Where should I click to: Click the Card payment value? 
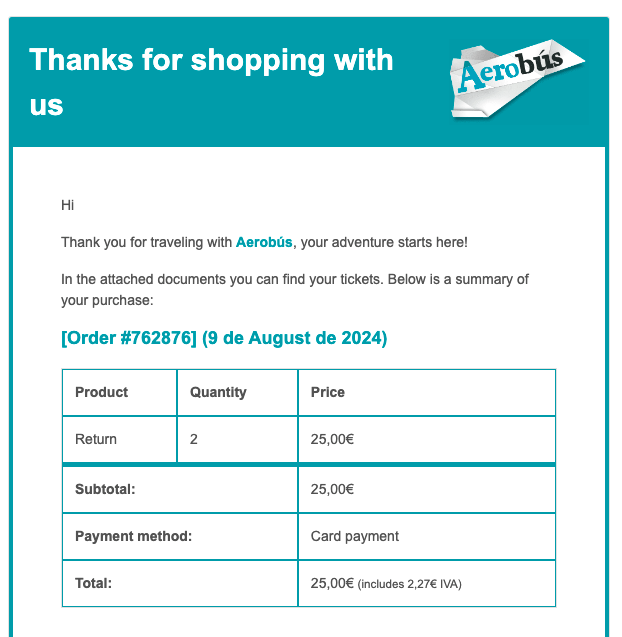(x=355, y=536)
